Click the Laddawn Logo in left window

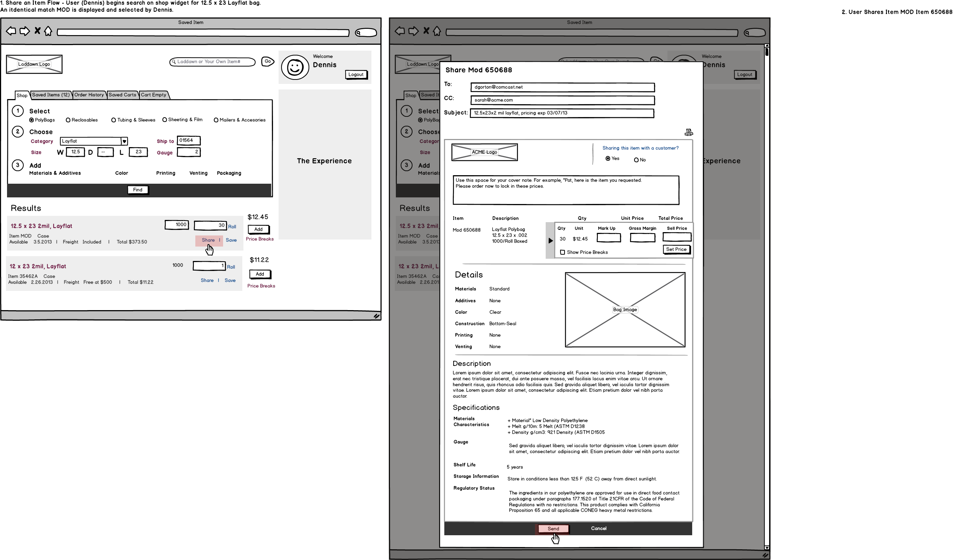click(x=34, y=64)
